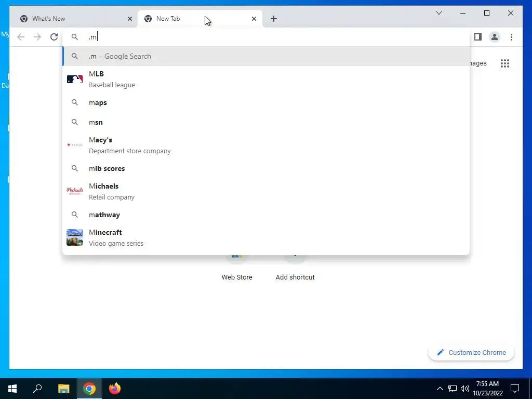The height and width of the screenshot is (399, 532).
Task: Select the 'mathway' search suggestion
Action: [x=266, y=215]
